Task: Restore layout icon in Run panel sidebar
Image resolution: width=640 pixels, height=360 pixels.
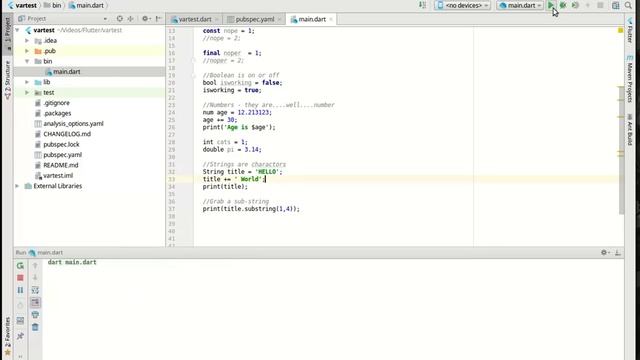Action: coord(20,321)
